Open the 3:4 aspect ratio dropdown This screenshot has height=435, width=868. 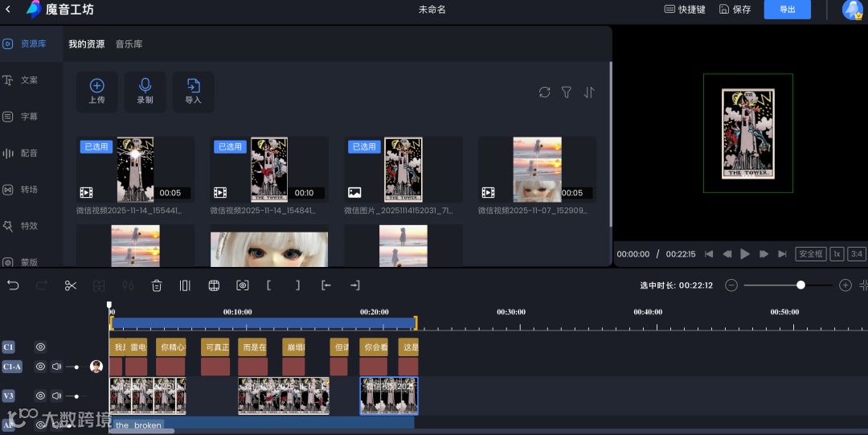[857, 254]
